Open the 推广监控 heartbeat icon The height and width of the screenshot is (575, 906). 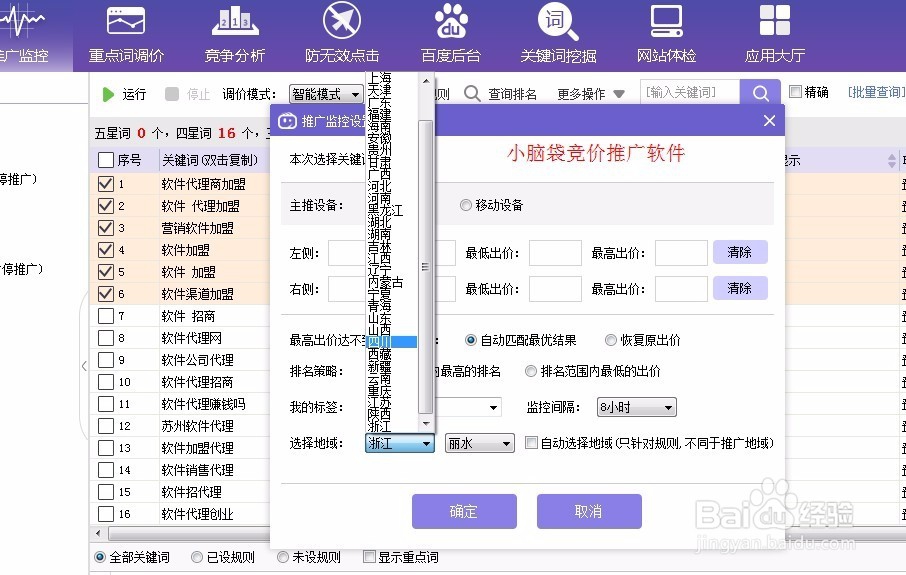(x=21, y=22)
